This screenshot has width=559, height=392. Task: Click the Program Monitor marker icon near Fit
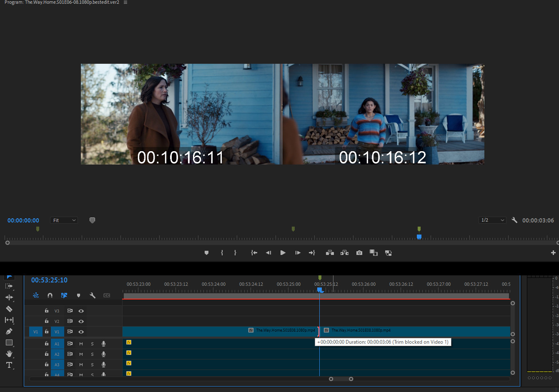(x=92, y=220)
